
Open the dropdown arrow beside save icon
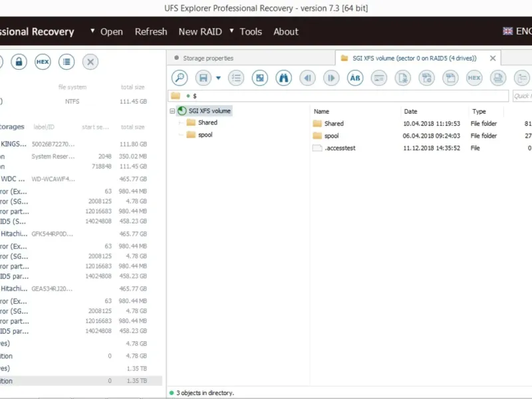(x=219, y=78)
